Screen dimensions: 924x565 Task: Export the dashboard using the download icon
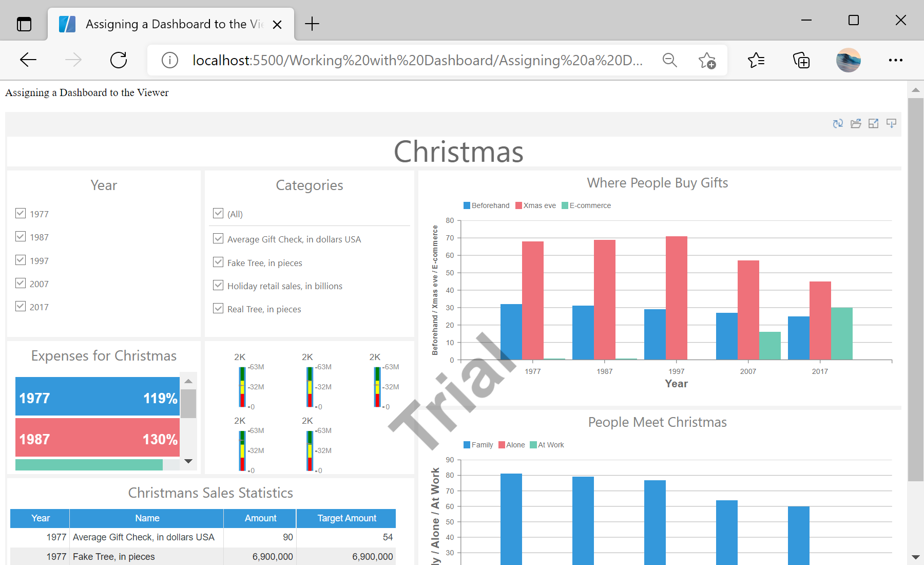(x=891, y=123)
